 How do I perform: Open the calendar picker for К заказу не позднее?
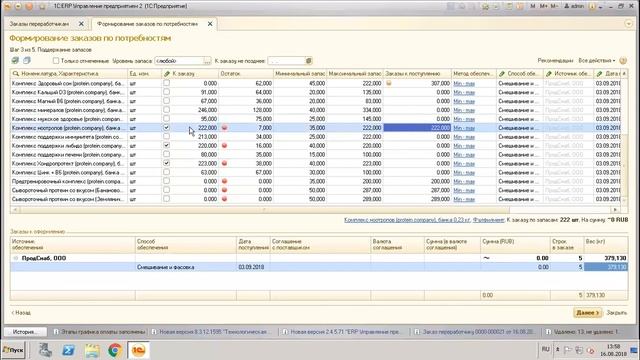(x=309, y=61)
